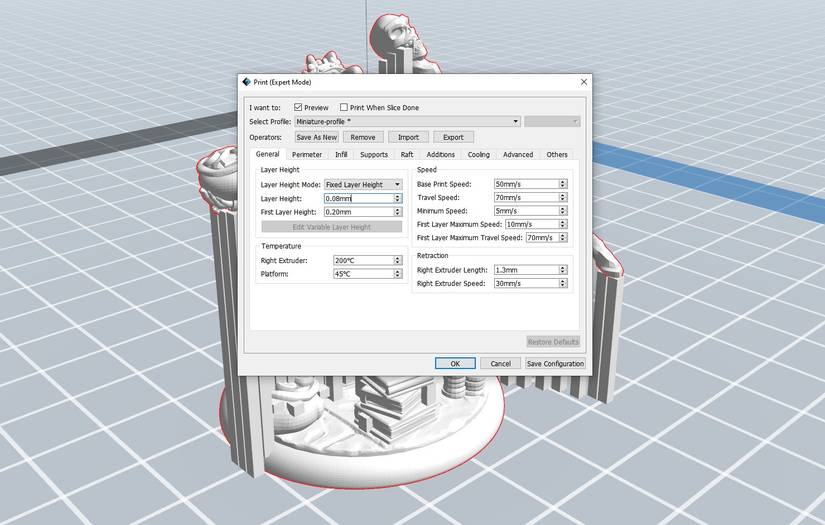Click the Layer Height stepper arrows
Screen dimensions: 825x525
(398, 198)
